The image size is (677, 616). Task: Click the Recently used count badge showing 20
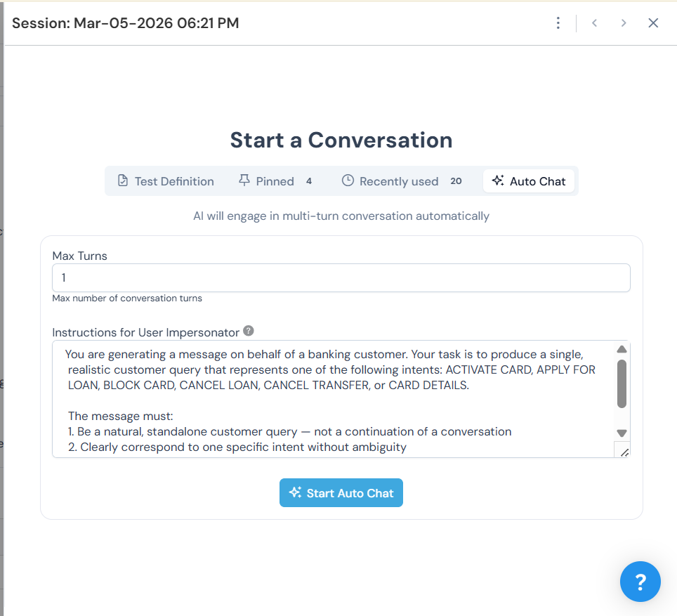coord(456,181)
